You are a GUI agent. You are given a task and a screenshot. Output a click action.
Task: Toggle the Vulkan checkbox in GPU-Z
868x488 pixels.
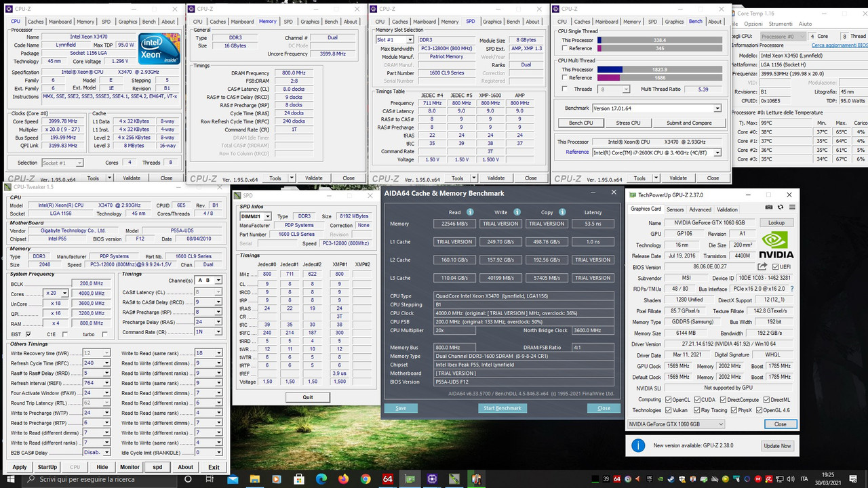pos(669,410)
